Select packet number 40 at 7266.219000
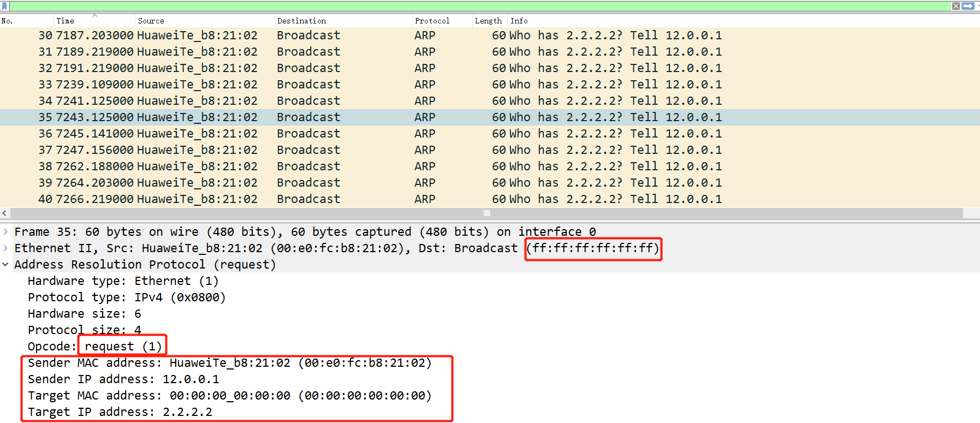The image size is (980, 423). pos(490,199)
